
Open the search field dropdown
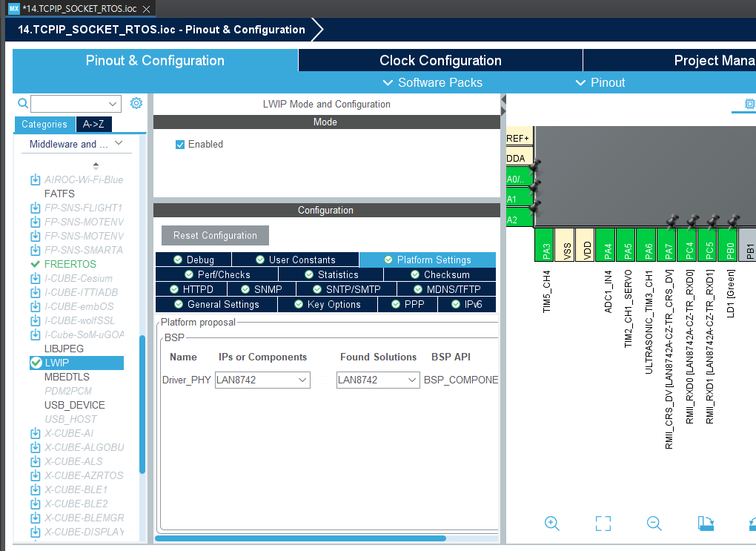point(113,104)
